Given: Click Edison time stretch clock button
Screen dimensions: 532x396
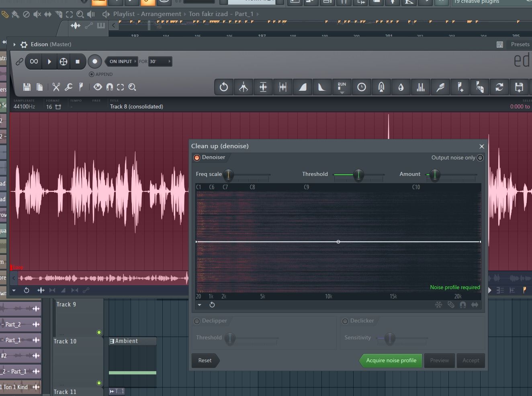Looking at the screenshot, I should (362, 87).
